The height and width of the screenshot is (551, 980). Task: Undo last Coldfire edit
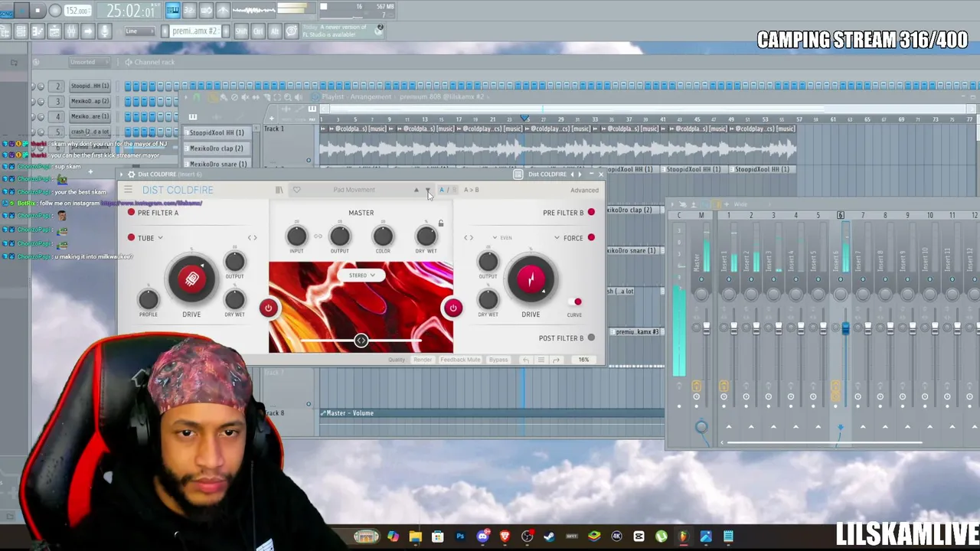(526, 360)
